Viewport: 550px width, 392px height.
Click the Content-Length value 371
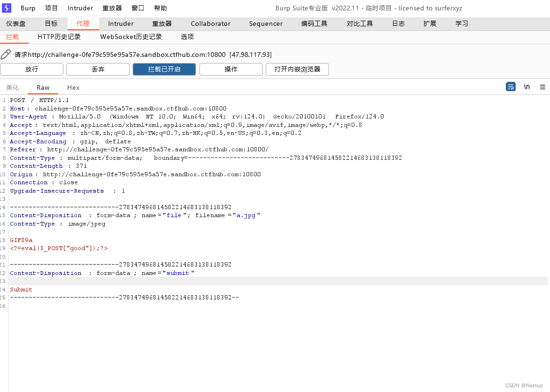click(81, 166)
